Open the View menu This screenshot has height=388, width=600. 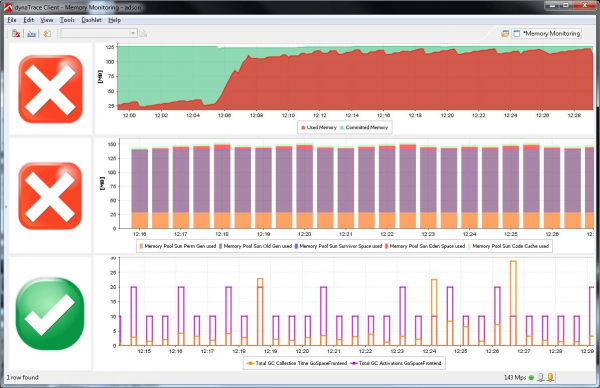(x=47, y=20)
